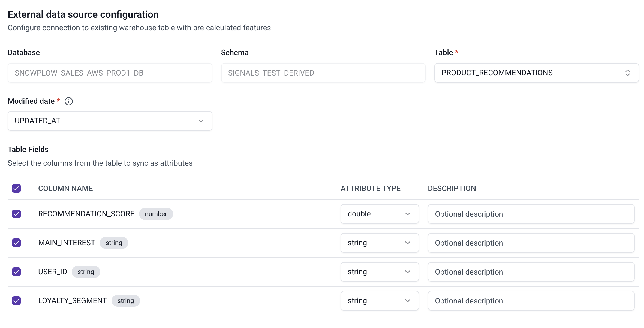Image resolution: width=644 pixels, height=328 pixels.
Task: Click description field for MAIN_INTEREST
Action: click(x=531, y=243)
